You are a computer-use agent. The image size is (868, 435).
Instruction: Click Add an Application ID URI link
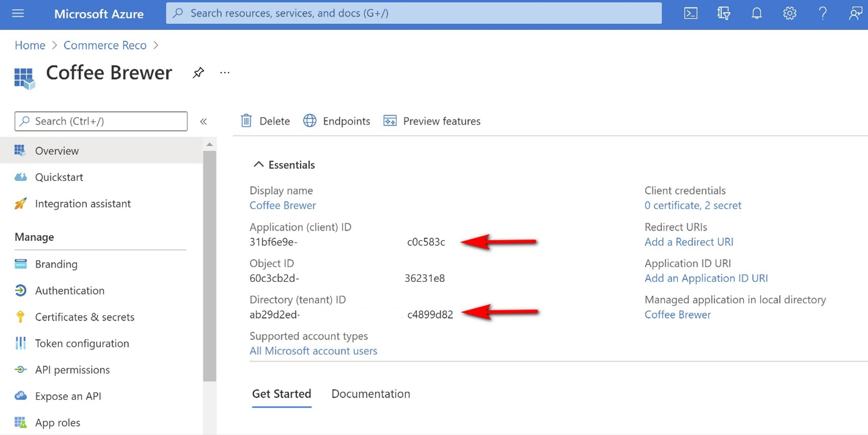706,277
